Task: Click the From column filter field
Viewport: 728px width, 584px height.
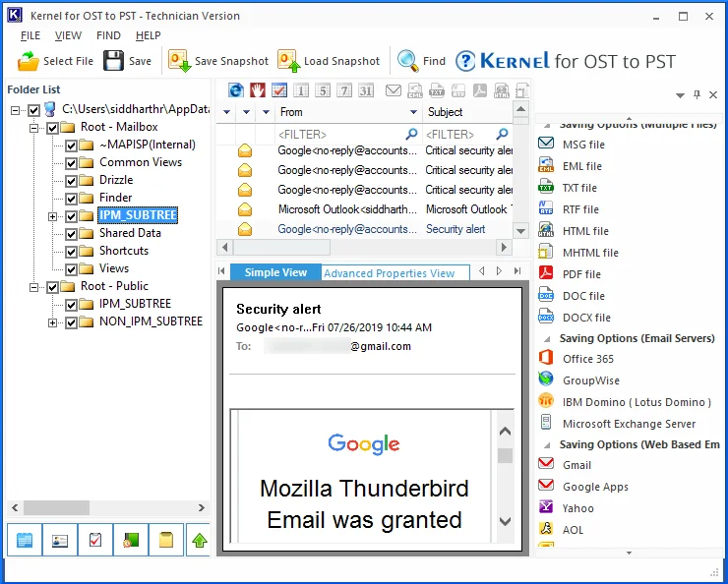Action: point(348,135)
